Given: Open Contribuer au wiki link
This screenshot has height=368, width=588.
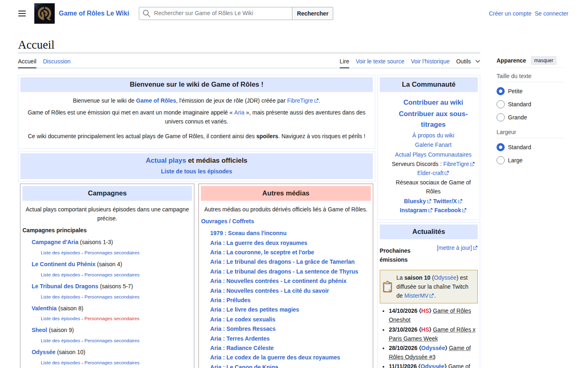Looking at the screenshot, I should click(x=433, y=102).
